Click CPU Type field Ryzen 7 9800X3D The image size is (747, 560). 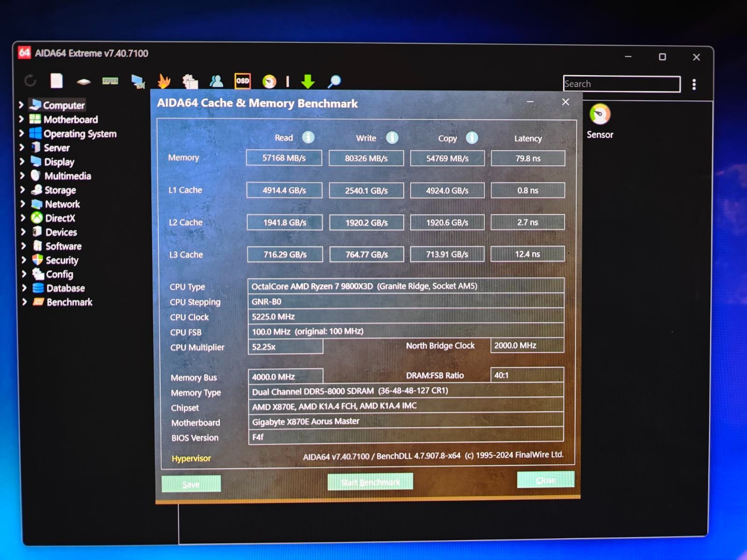[406, 286]
